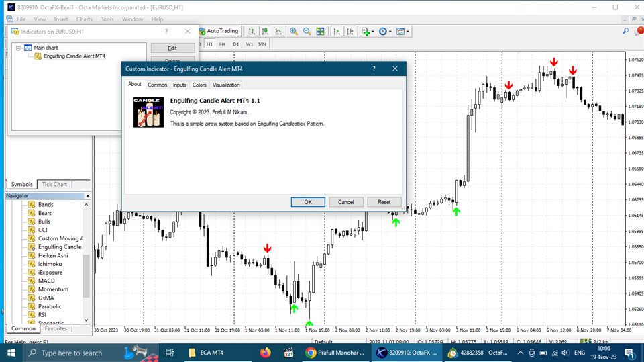Click the help question mark in Custom Indicator dialog
644x362 pixels.
[x=374, y=69]
